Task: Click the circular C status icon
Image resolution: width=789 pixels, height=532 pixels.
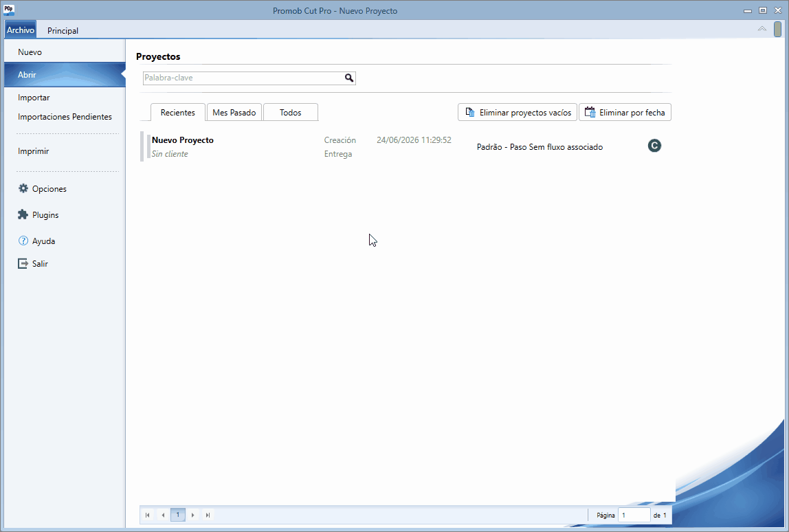Action: tap(654, 146)
